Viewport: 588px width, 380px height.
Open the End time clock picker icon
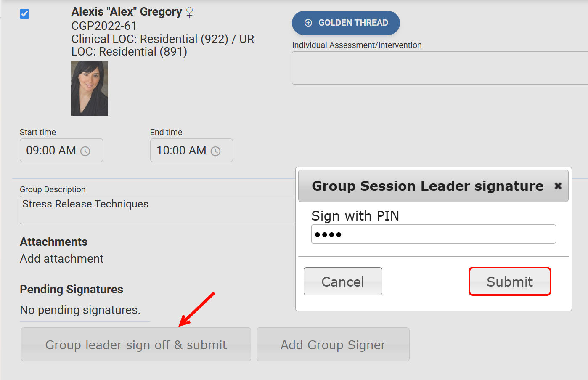[x=215, y=151]
